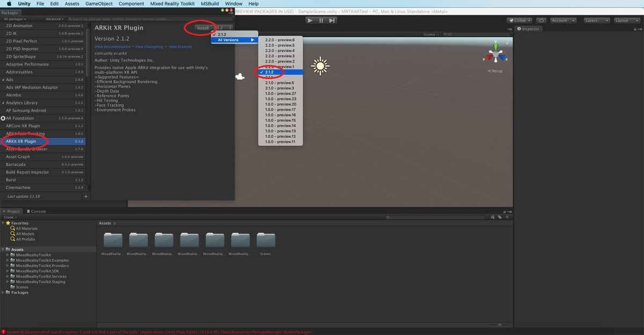Viewport: 644px width, 335px height.
Task: Expand the MixedRealityToolkit.SDK folder in tree
Action: pos(8,271)
